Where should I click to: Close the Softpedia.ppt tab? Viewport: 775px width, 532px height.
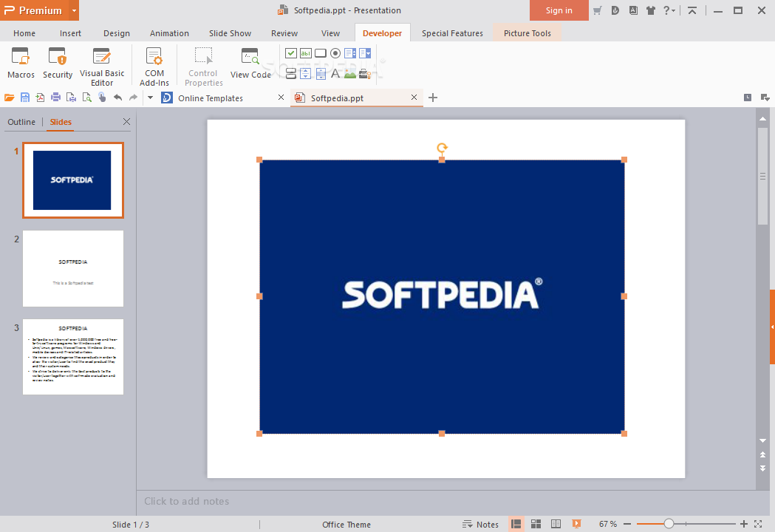click(414, 98)
